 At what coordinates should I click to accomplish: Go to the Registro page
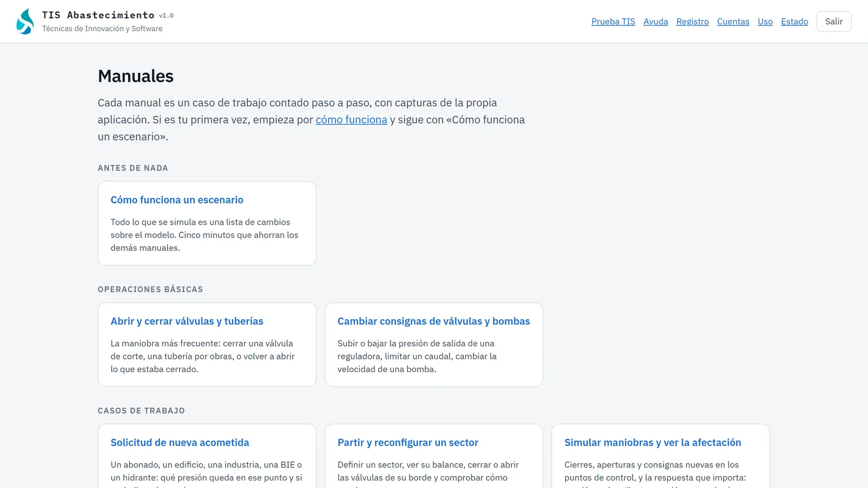pyautogui.click(x=692, y=22)
